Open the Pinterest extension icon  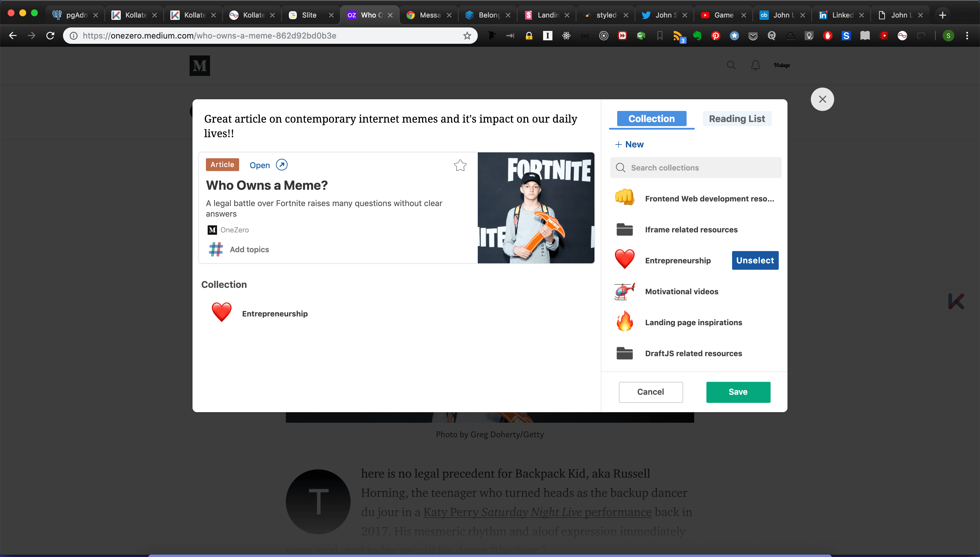pyautogui.click(x=715, y=36)
